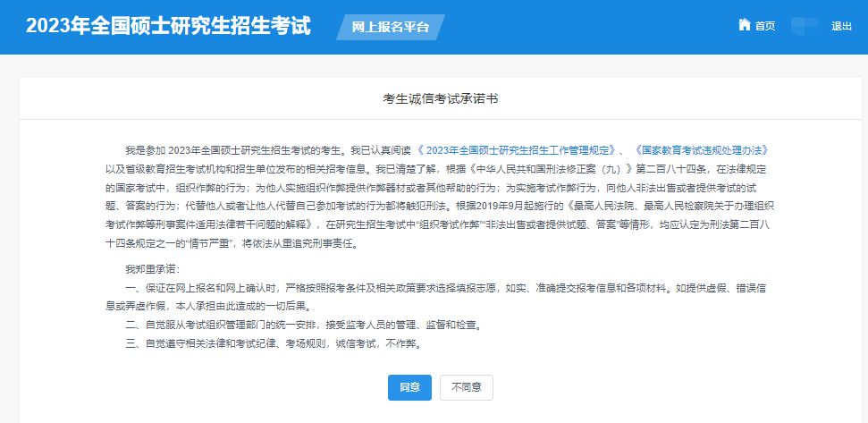Click the 考生诚信考试承诺书 heading

[441, 97]
